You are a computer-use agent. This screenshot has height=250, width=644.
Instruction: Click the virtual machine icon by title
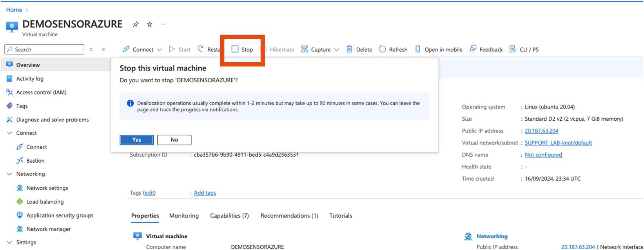tap(12, 27)
